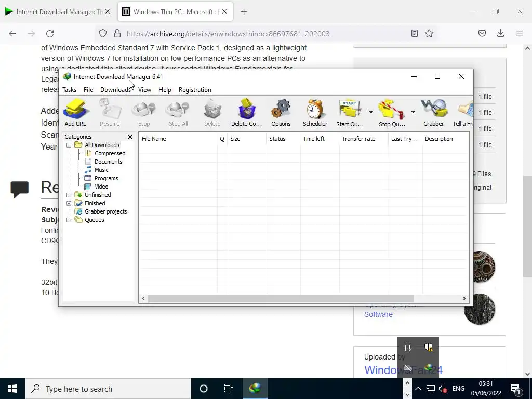The width and height of the screenshot is (532, 399).
Task: Click the Stop All toolbar icon
Action: point(178,113)
